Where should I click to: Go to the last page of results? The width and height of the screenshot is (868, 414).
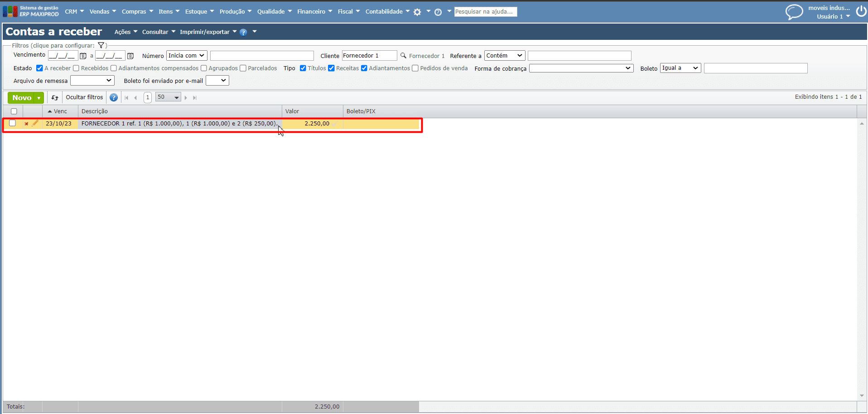(195, 97)
